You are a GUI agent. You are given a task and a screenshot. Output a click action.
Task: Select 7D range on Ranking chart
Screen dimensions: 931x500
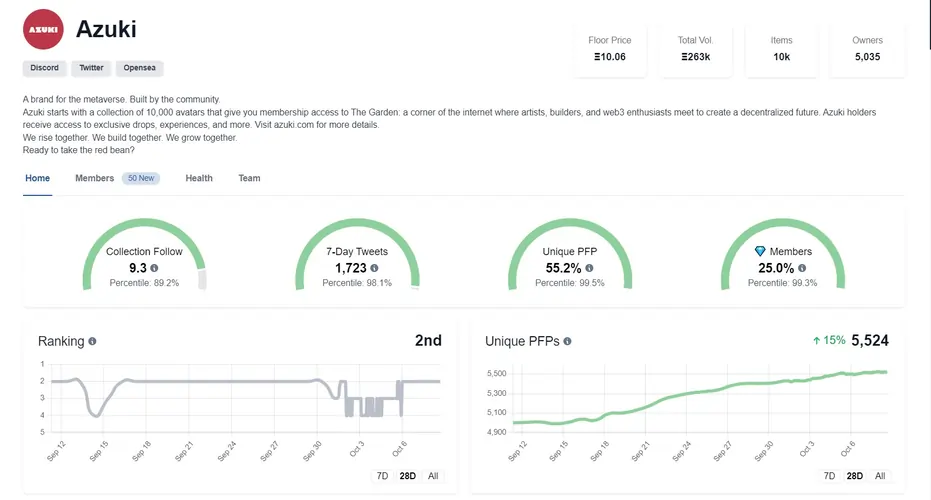tap(382, 476)
